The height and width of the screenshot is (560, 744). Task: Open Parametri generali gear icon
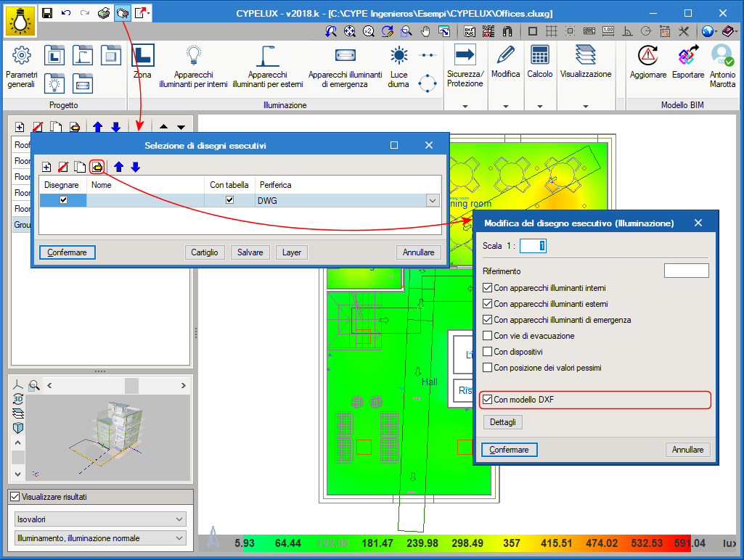coord(21,55)
